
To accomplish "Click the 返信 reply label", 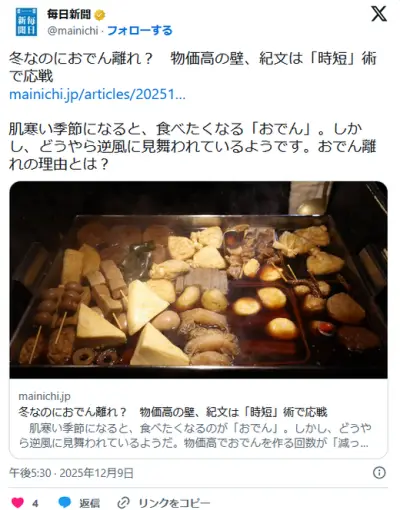I will (x=89, y=503).
